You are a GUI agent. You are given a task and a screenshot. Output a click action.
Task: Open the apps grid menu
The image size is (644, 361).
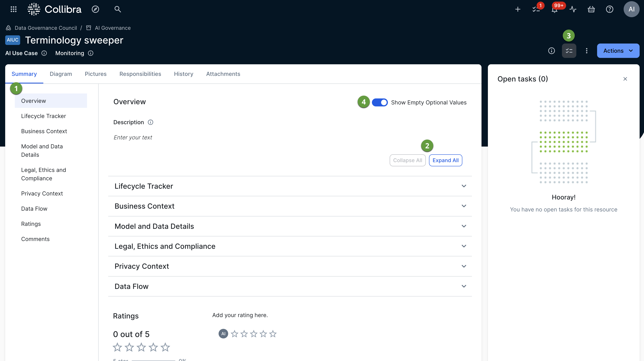pyautogui.click(x=14, y=9)
